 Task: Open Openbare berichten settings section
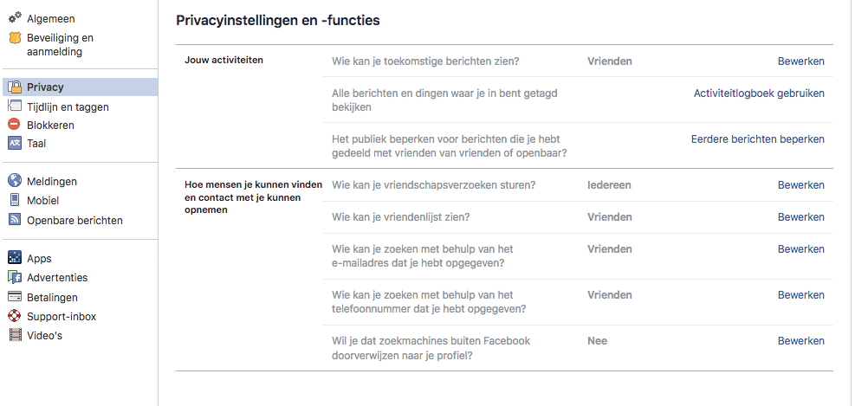click(74, 221)
